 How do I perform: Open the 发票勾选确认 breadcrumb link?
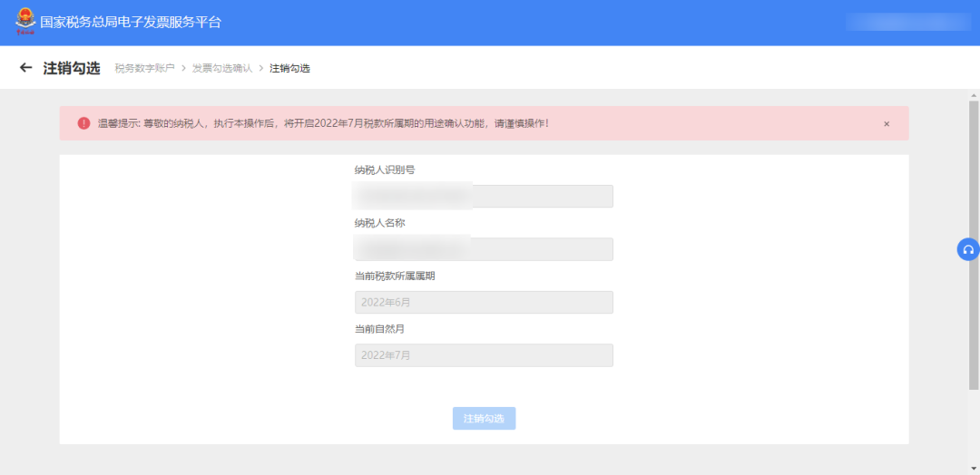pyautogui.click(x=222, y=68)
